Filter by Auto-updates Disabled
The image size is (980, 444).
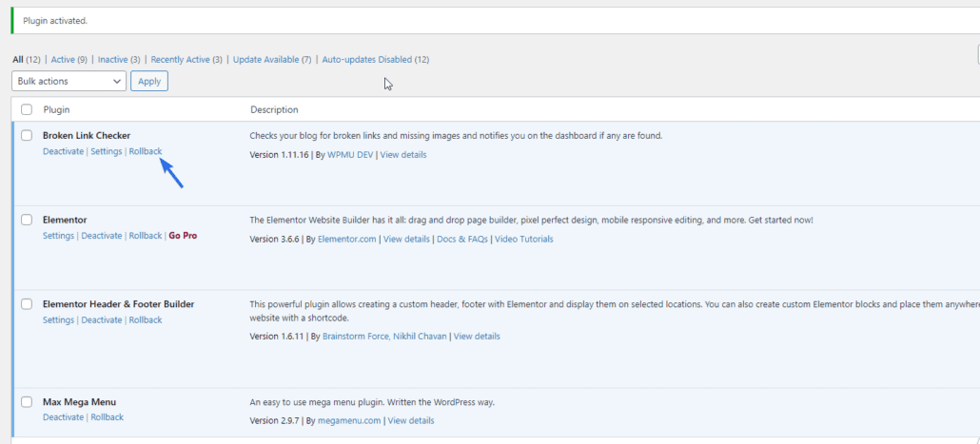367,60
